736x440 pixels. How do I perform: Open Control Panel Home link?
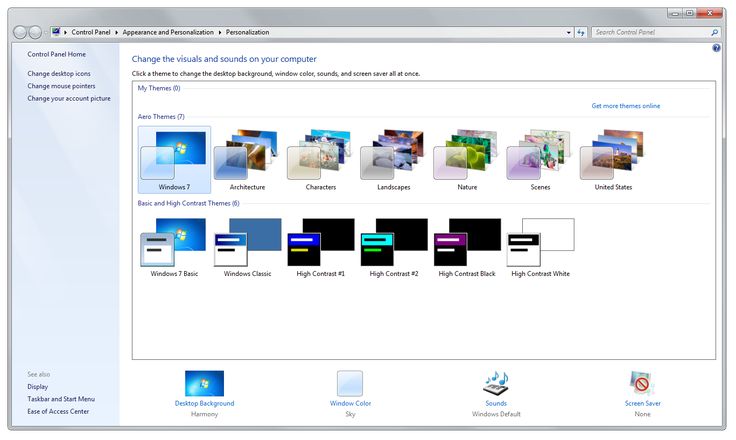(x=56, y=54)
